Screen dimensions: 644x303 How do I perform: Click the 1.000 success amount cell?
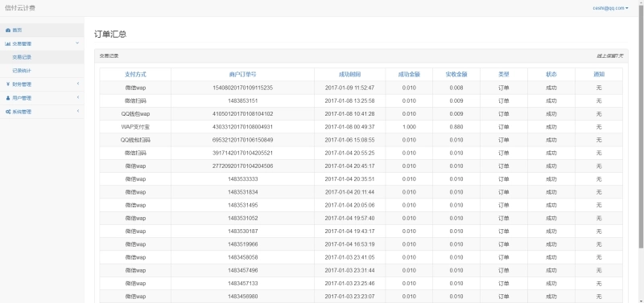pos(409,127)
